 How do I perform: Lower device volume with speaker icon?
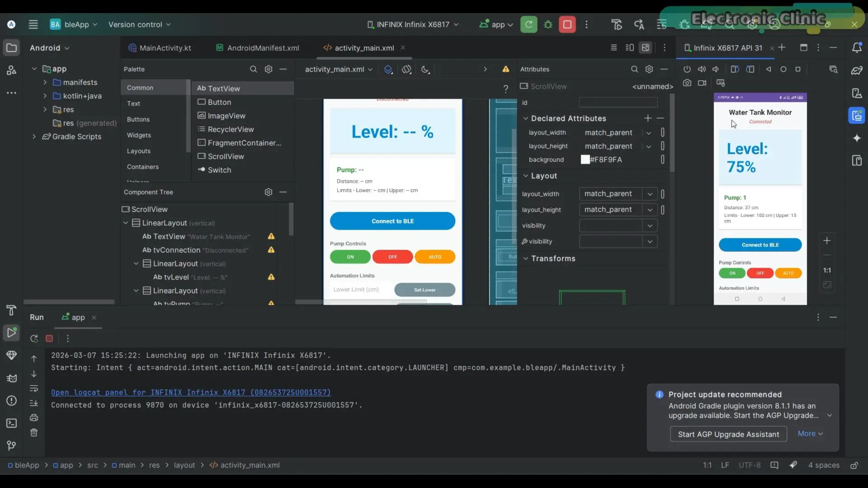(x=716, y=69)
